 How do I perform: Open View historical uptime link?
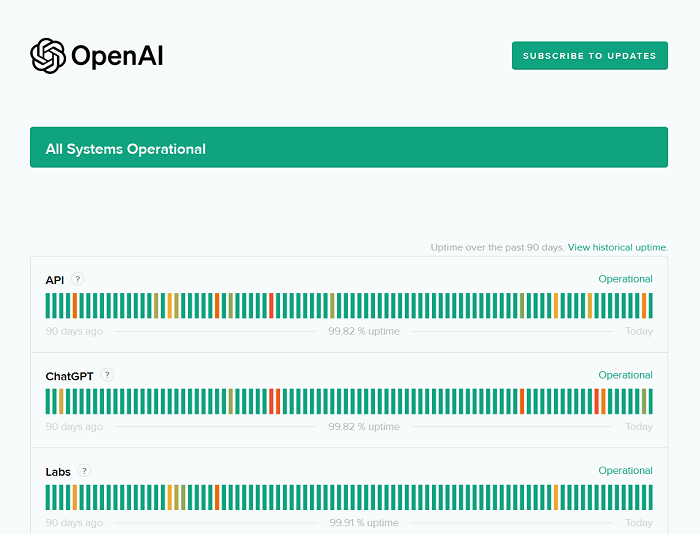(618, 247)
